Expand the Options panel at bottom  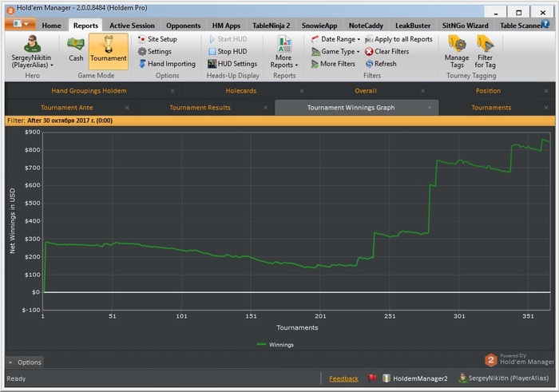tap(25, 362)
